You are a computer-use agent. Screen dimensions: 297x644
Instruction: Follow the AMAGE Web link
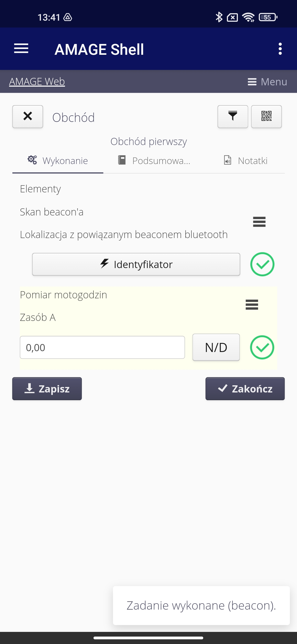[37, 81]
